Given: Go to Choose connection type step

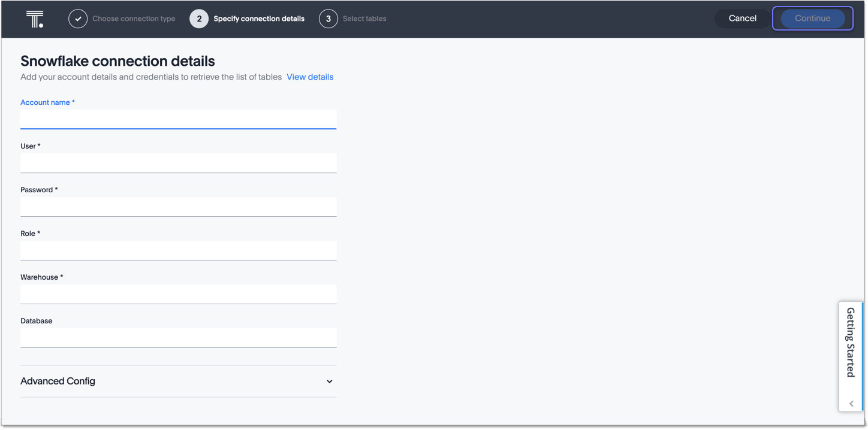Looking at the screenshot, I should tap(134, 19).
